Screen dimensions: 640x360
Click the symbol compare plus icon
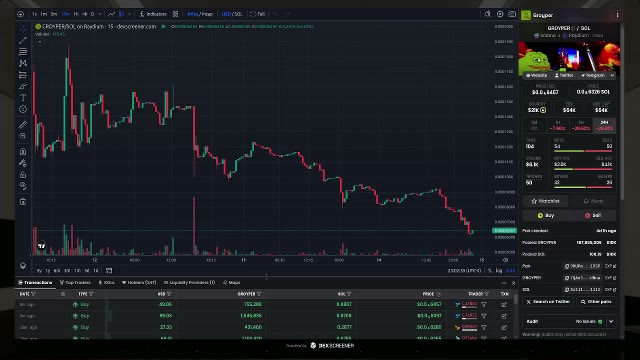(x=20, y=14)
